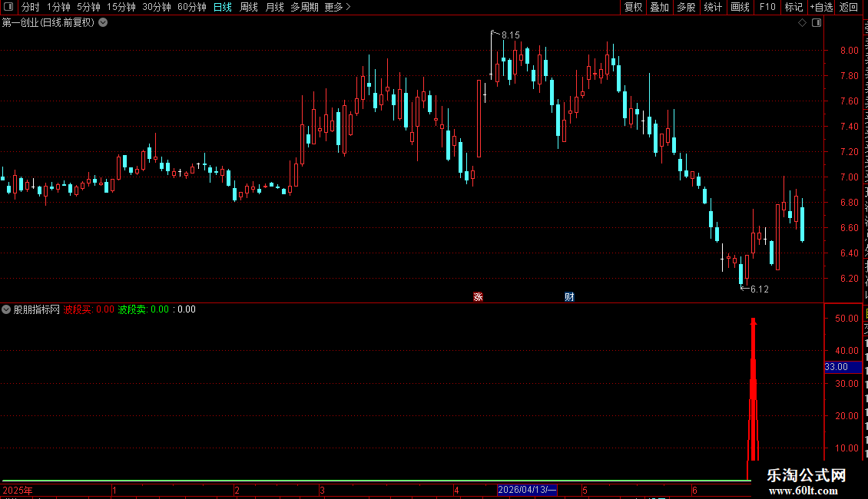
Task: Click the 8.15 high price label
Action: click(x=510, y=35)
